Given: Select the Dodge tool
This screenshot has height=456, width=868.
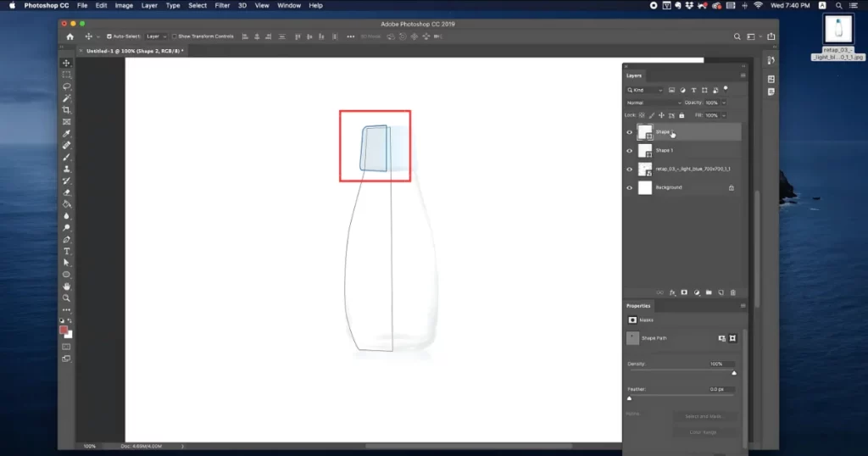Looking at the screenshot, I should tap(66, 227).
